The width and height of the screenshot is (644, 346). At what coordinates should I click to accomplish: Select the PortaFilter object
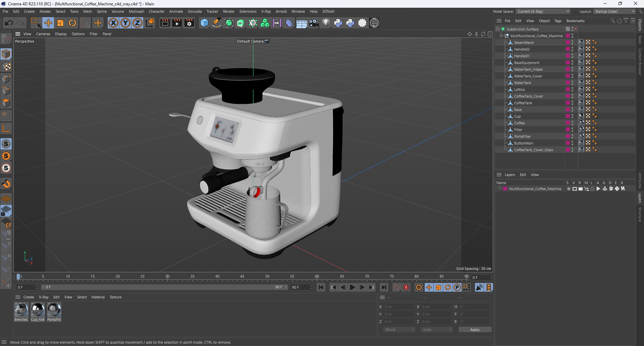coord(522,136)
